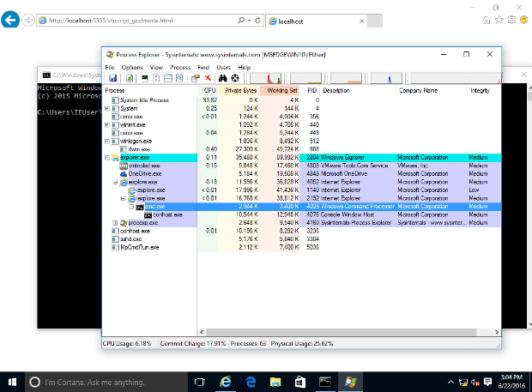
Task: Click the binoculars Find Handle or DLL icon
Action: pyautogui.click(x=222, y=78)
